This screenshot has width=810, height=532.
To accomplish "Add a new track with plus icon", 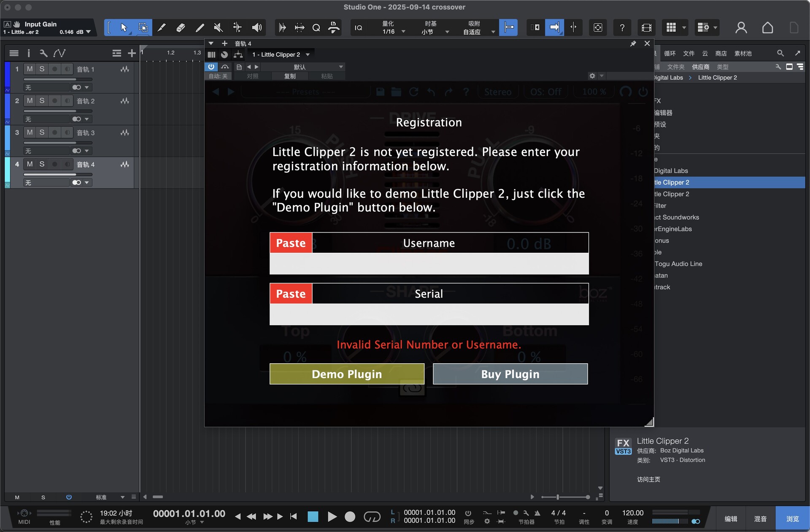I will 132,53.
